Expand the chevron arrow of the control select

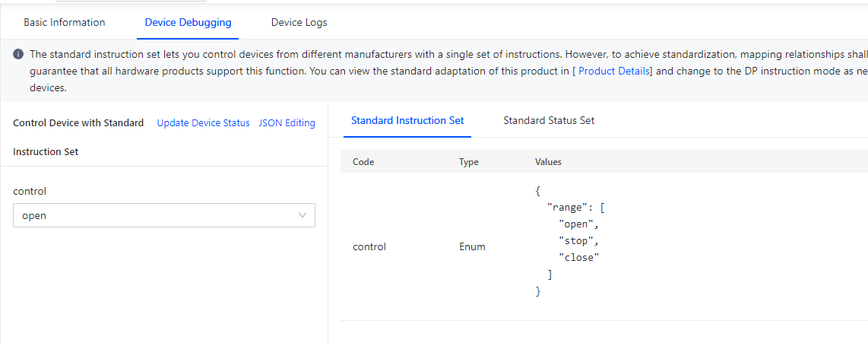tap(303, 215)
